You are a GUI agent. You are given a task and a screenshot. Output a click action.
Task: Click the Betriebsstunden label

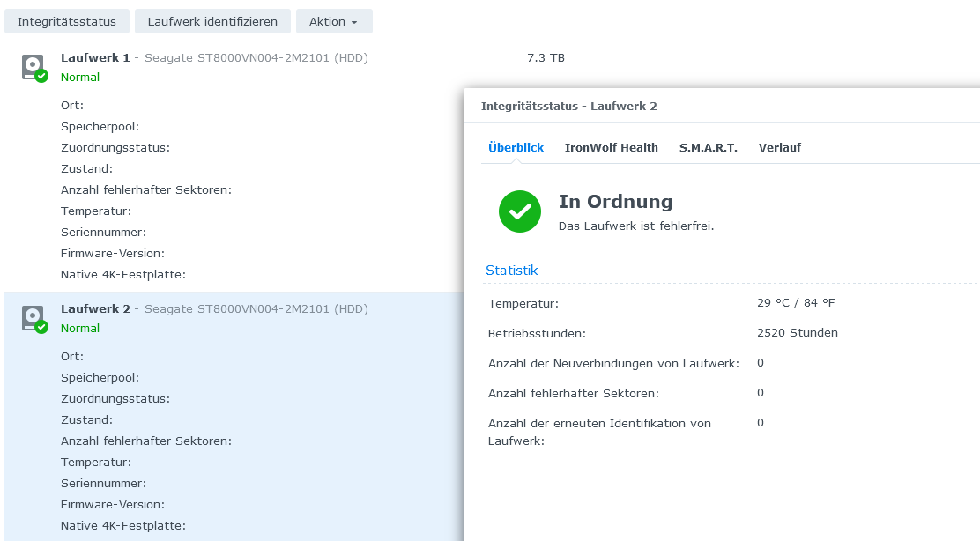click(537, 334)
